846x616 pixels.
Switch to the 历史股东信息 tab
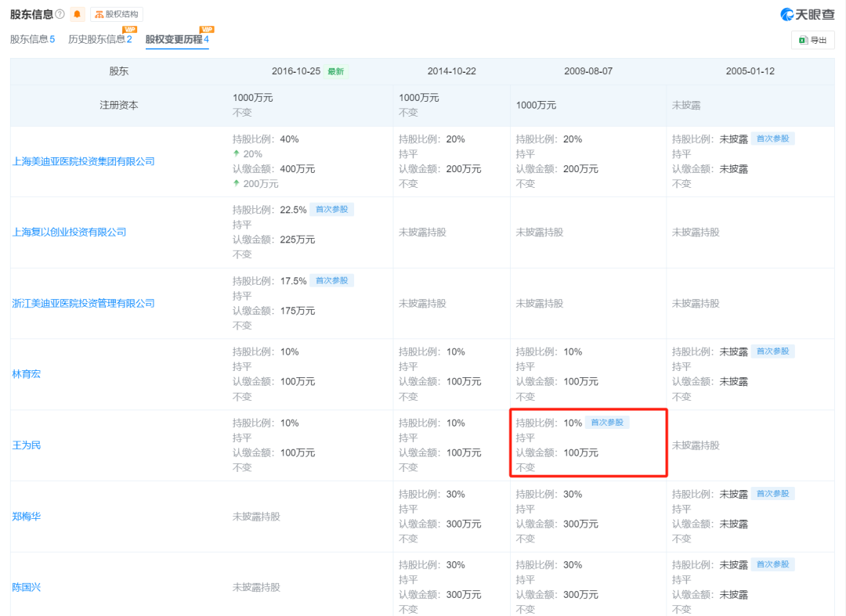click(x=99, y=39)
